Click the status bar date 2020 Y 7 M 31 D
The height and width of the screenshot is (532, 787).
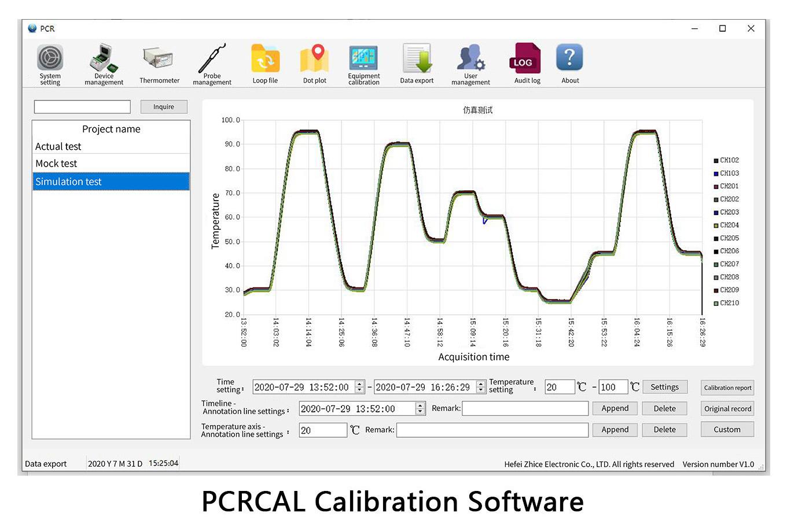(115, 464)
